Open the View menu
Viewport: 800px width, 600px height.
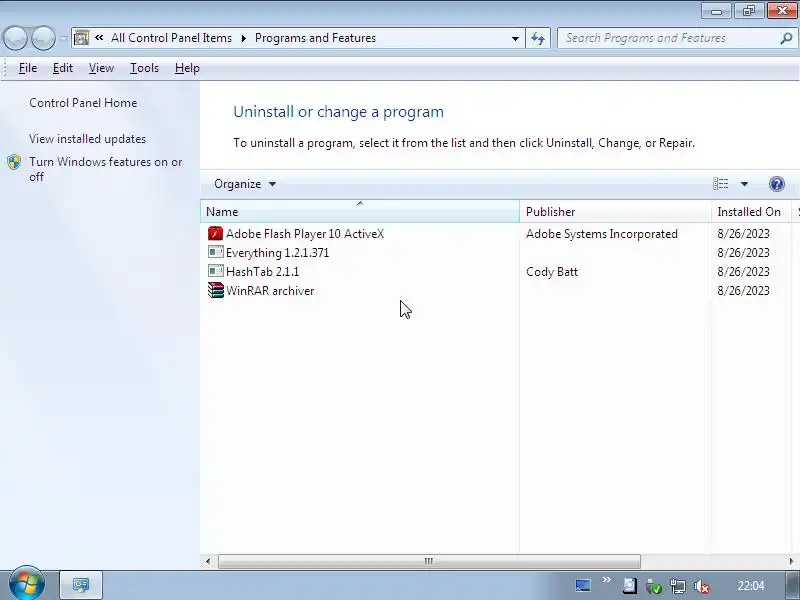pyautogui.click(x=101, y=68)
